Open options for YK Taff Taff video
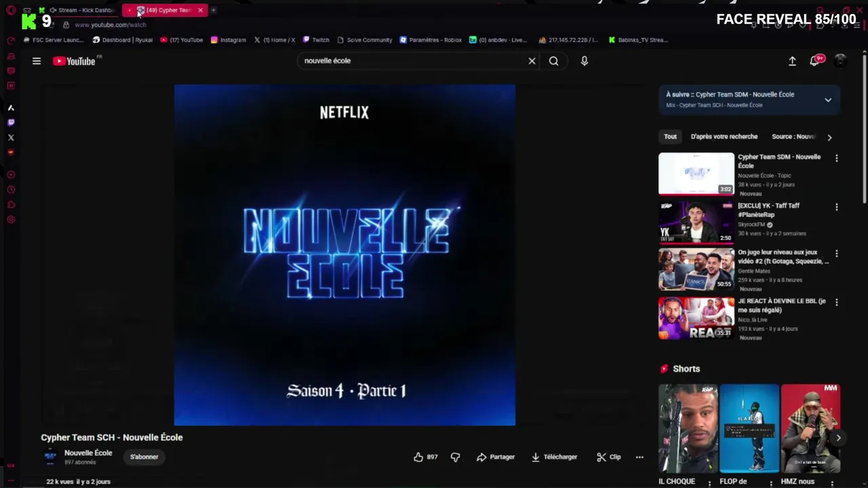This screenshot has height=488, width=868. pyautogui.click(x=836, y=207)
